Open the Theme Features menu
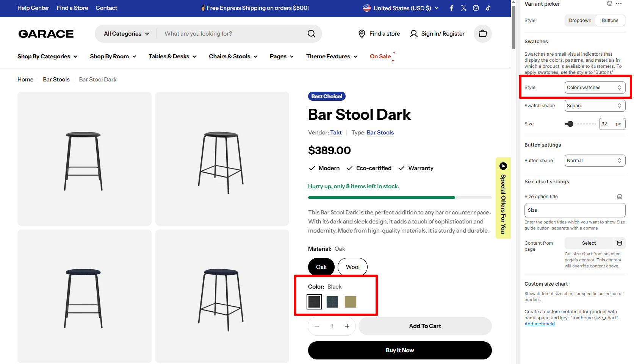634x364 pixels. click(x=332, y=56)
